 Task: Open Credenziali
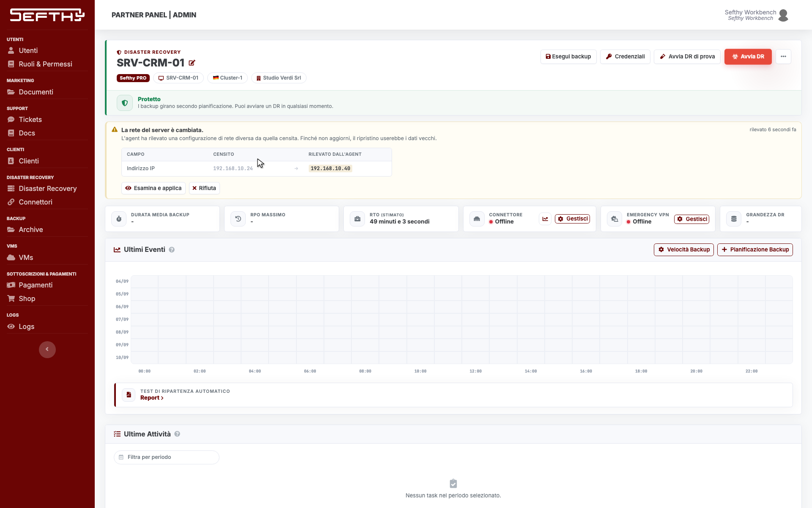(625, 57)
